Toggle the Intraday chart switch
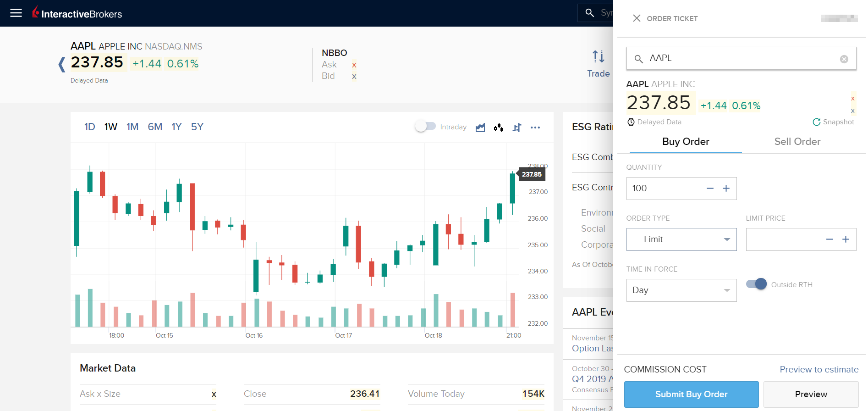This screenshot has width=868, height=411. coord(425,127)
